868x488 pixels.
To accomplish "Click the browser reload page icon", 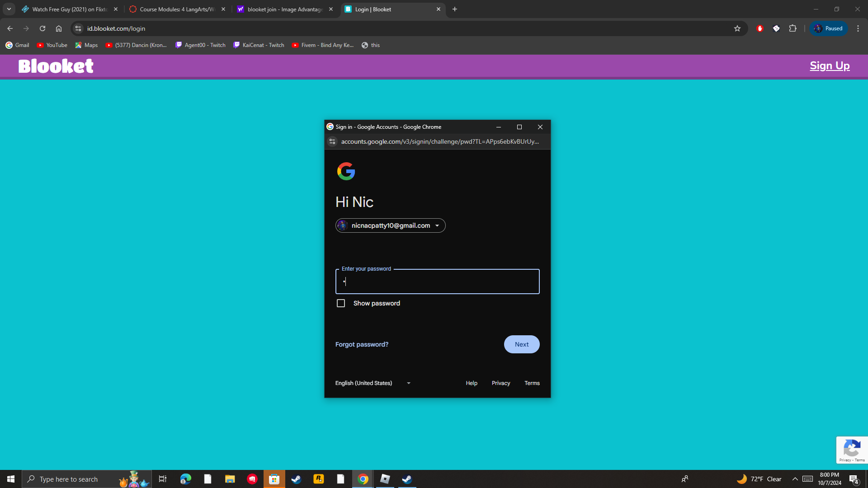I will [42, 28].
